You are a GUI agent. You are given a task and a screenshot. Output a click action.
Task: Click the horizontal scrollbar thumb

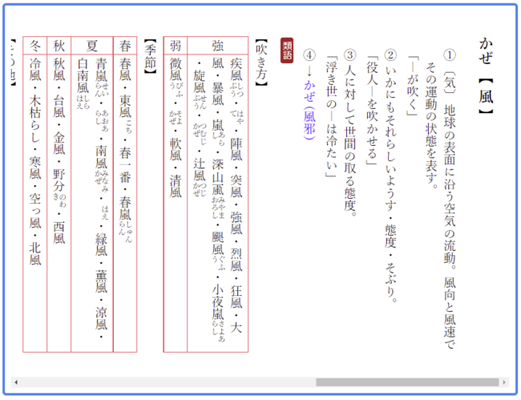pyautogui.click(x=407, y=382)
